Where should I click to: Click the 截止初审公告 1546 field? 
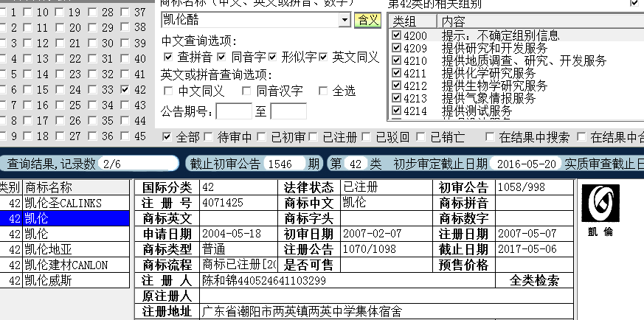[285, 164]
